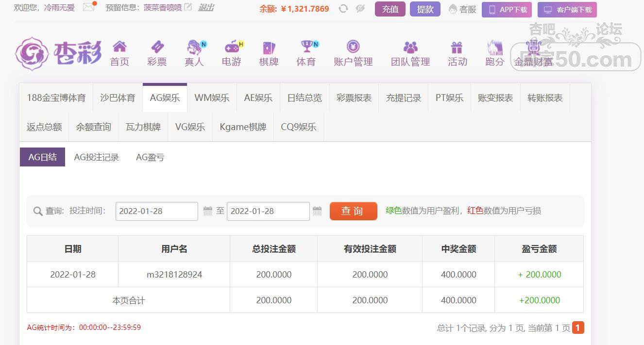The width and height of the screenshot is (644, 345).
Task: Switch to the VG娱乐 tab
Action: [190, 127]
